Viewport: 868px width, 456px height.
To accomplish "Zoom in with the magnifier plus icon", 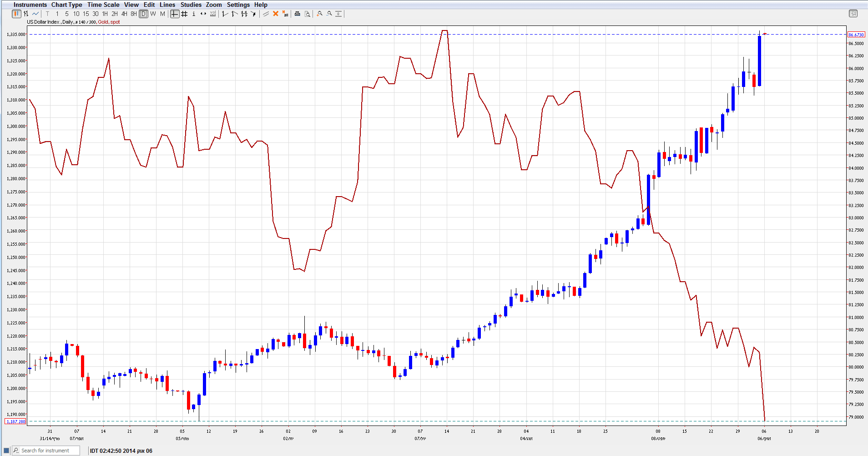I will pyautogui.click(x=319, y=14).
